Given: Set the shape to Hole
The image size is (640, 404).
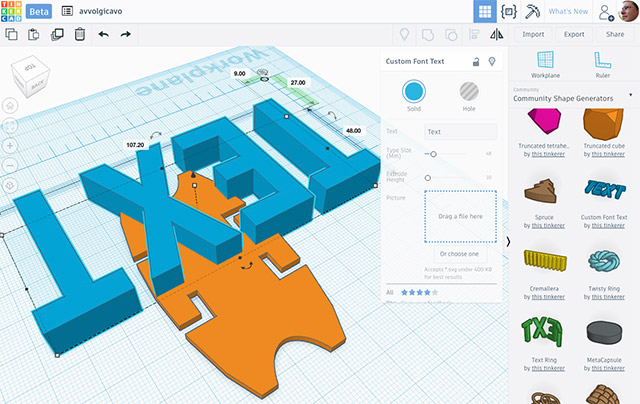Looking at the screenshot, I should click(x=468, y=91).
